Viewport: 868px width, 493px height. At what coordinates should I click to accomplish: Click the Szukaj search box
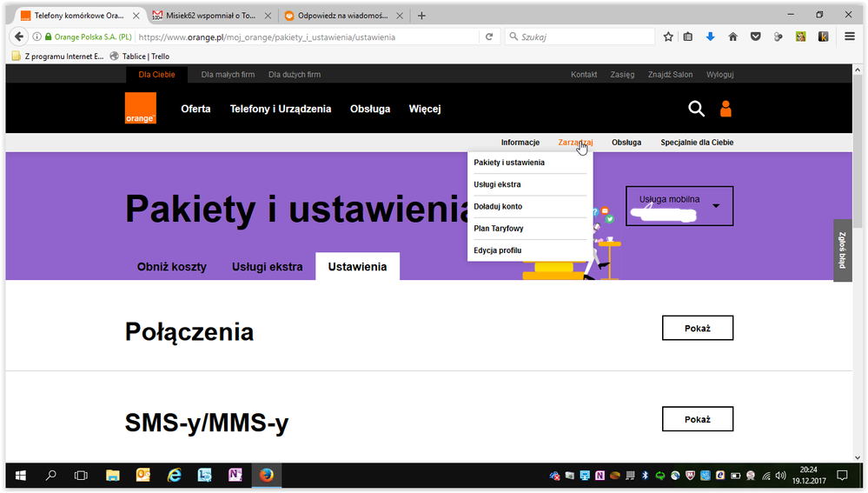click(580, 37)
